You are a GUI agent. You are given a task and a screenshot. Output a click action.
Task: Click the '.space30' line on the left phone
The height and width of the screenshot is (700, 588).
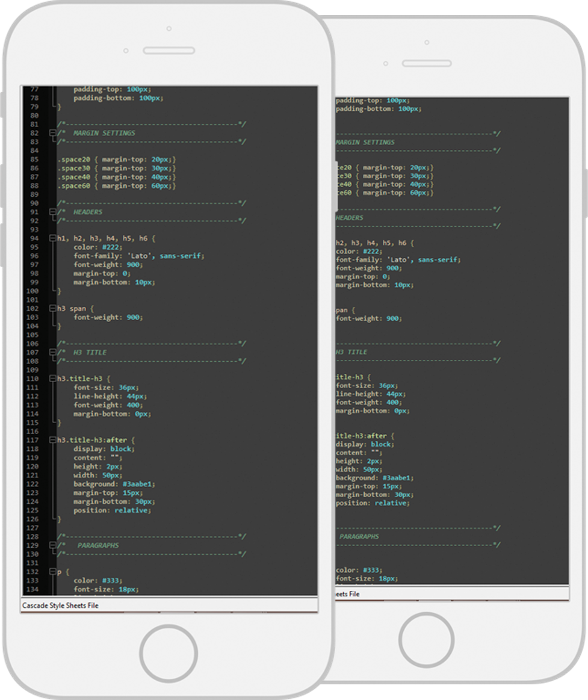[x=117, y=169]
